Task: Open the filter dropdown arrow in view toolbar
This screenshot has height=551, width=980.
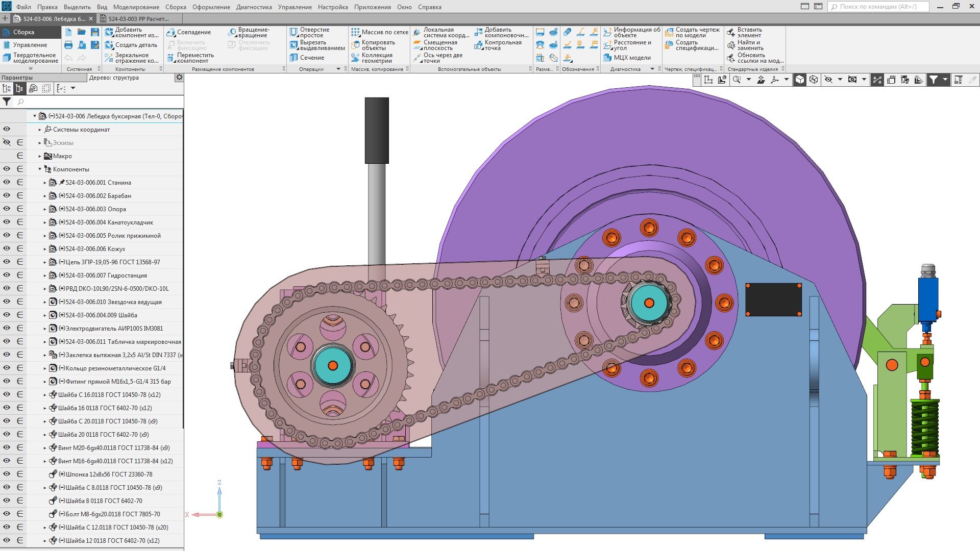Action: (x=945, y=80)
